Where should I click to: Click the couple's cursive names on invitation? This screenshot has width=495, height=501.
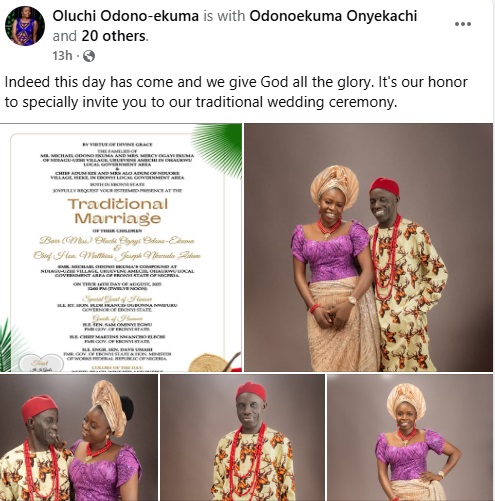117,248
